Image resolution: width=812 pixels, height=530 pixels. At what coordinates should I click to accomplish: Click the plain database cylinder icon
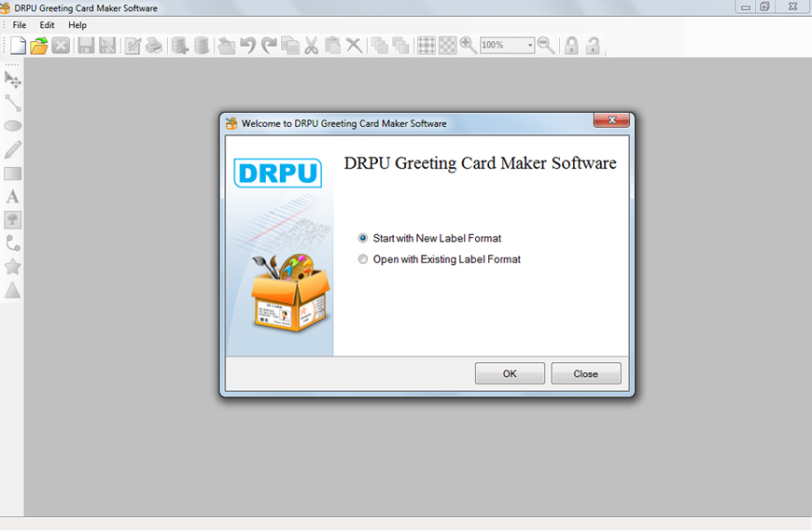point(201,46)
